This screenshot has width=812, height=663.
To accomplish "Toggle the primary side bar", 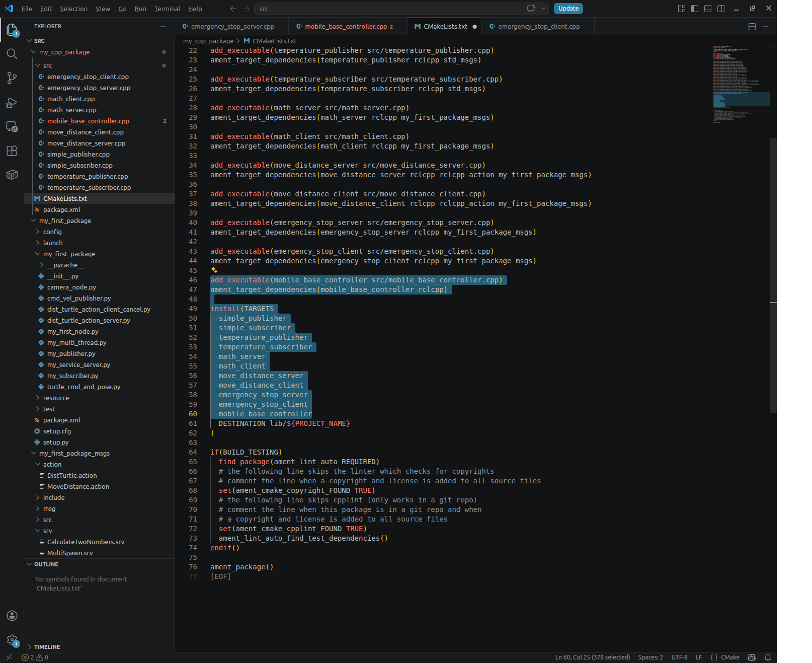I will coord(695,9).
